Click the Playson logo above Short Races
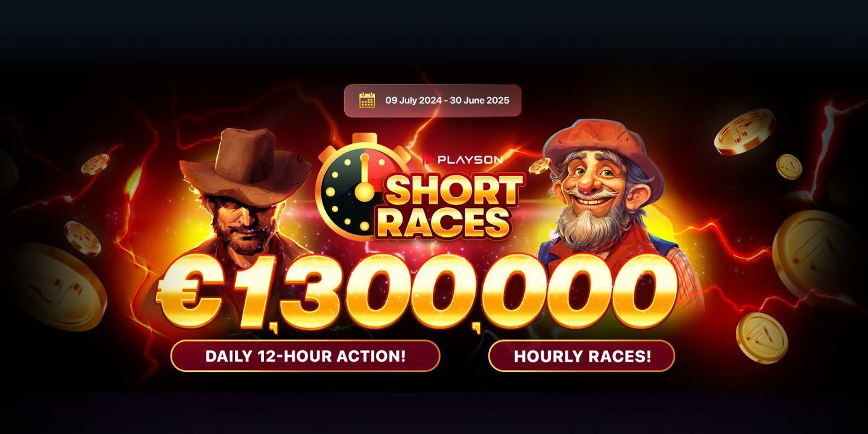 462,160
